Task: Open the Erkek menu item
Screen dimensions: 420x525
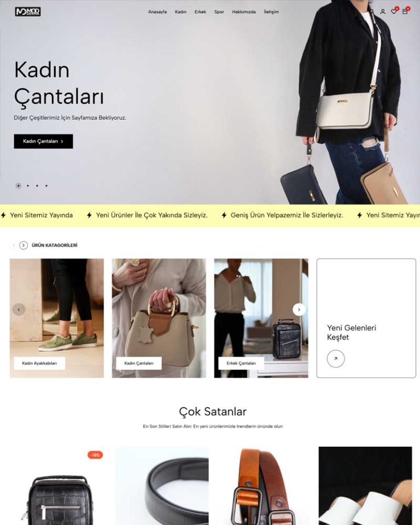Action: point(200,11)
